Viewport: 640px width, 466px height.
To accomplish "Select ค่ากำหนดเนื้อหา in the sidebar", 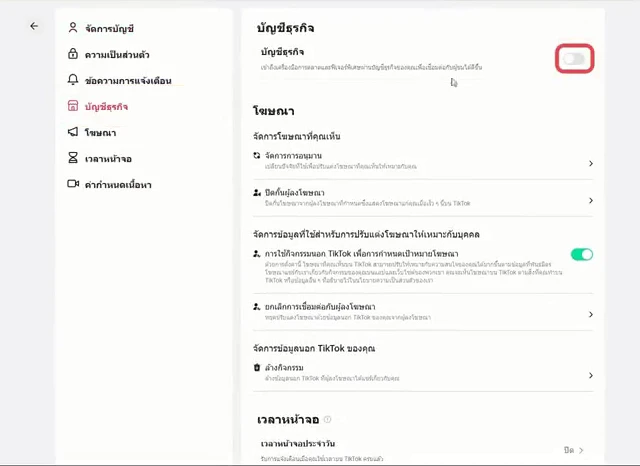I will pyautogui.click(x=118, y=185).
